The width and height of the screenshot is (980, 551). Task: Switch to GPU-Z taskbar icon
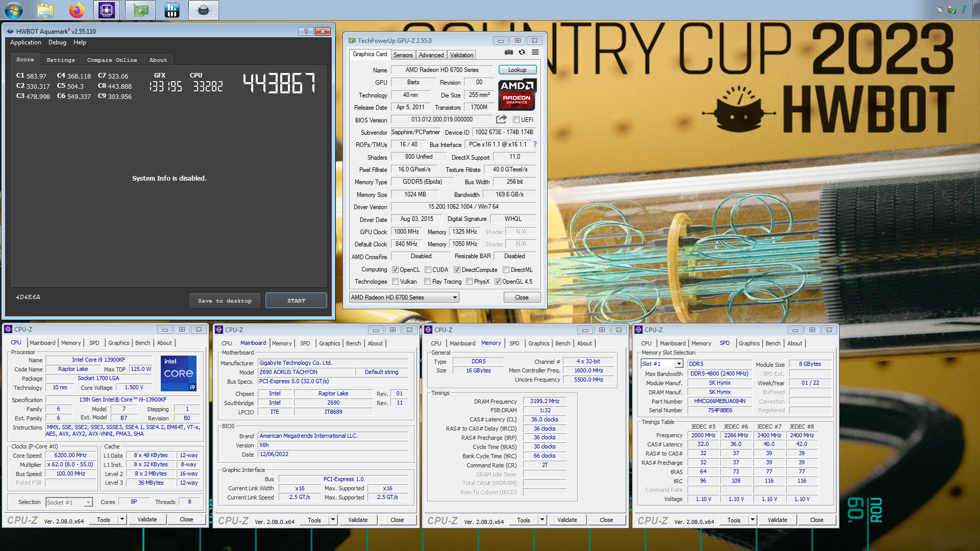click(x=140, y=10)
